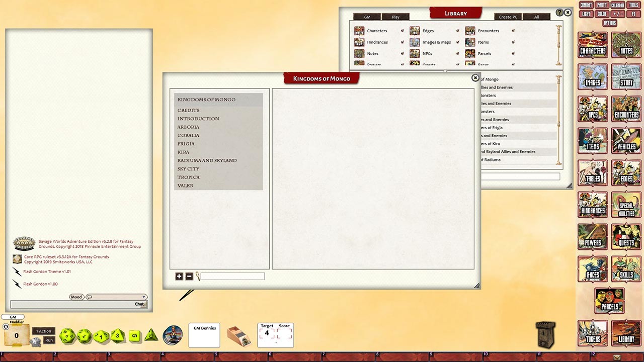The image size is (644, 362).
Task: Toggle the Items checkbox in Library
Action: (513, 42)
